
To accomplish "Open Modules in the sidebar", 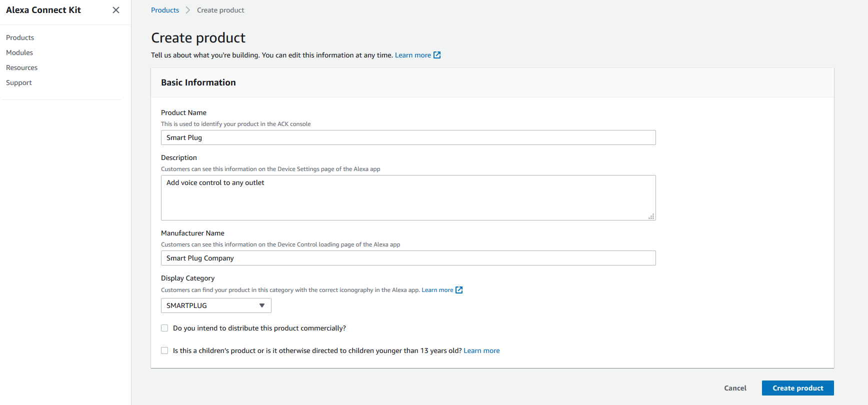I will 19,52.
